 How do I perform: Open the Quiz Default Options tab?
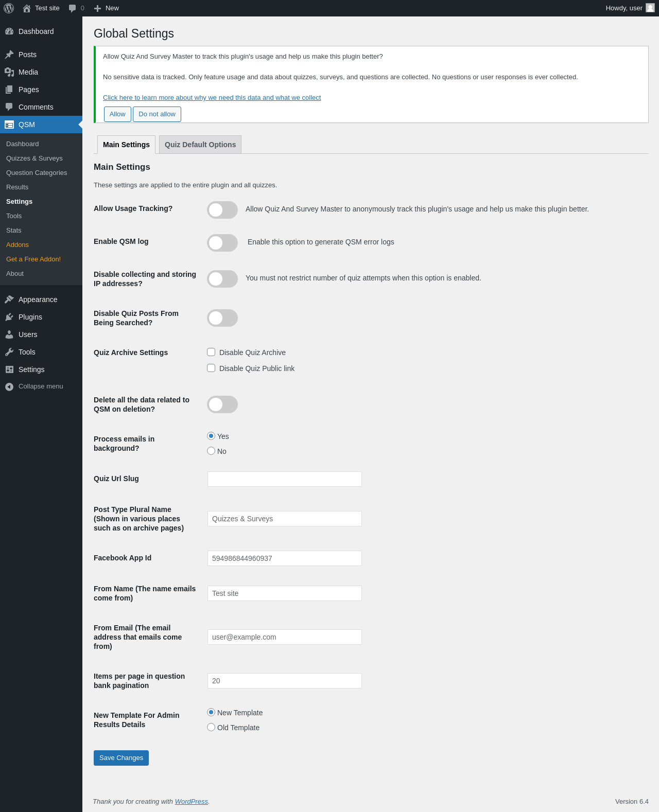(200, 145)
